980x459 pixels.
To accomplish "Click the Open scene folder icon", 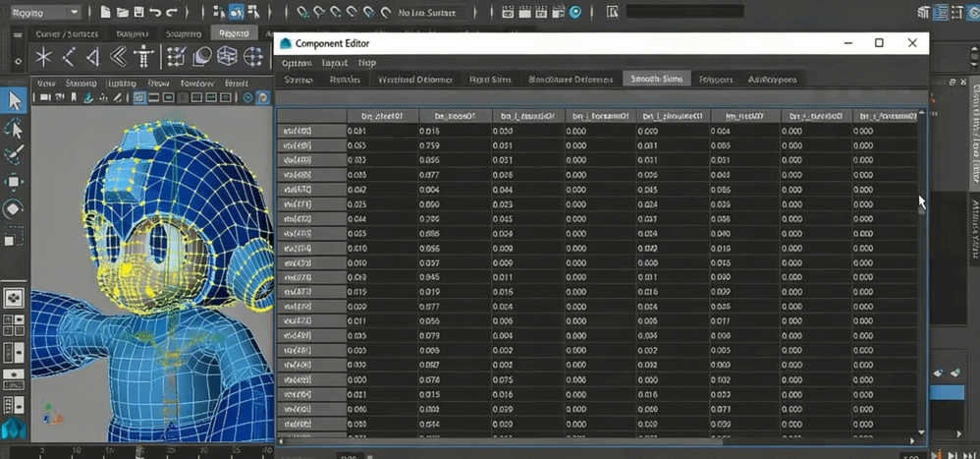I will pyautogui.click(x=122, y=13).
